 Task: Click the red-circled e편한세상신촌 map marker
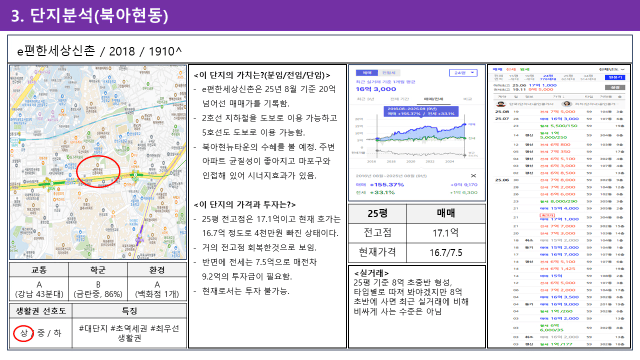[x=97, y=165]
